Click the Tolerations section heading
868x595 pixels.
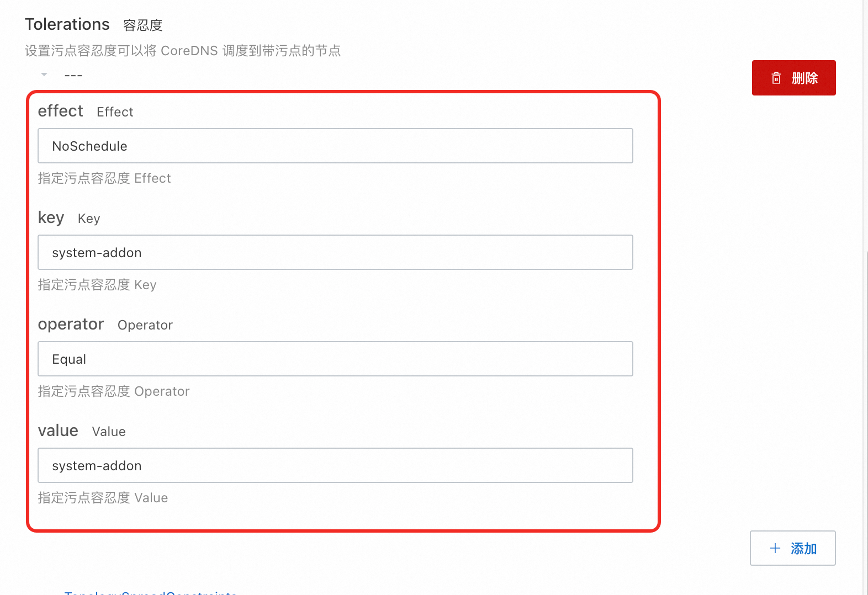(x=67, y=24)
